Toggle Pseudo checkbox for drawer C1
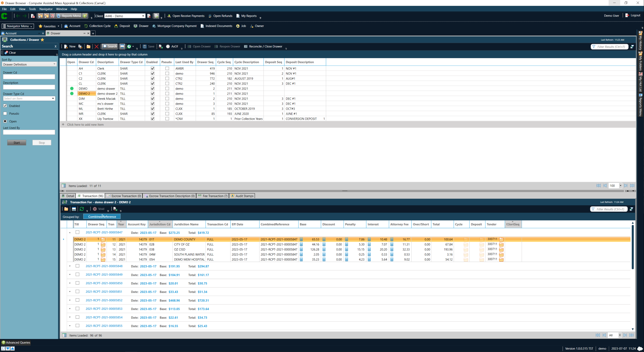Image resolution: width=644 pixels, height=352 pixels. (167, 73)
